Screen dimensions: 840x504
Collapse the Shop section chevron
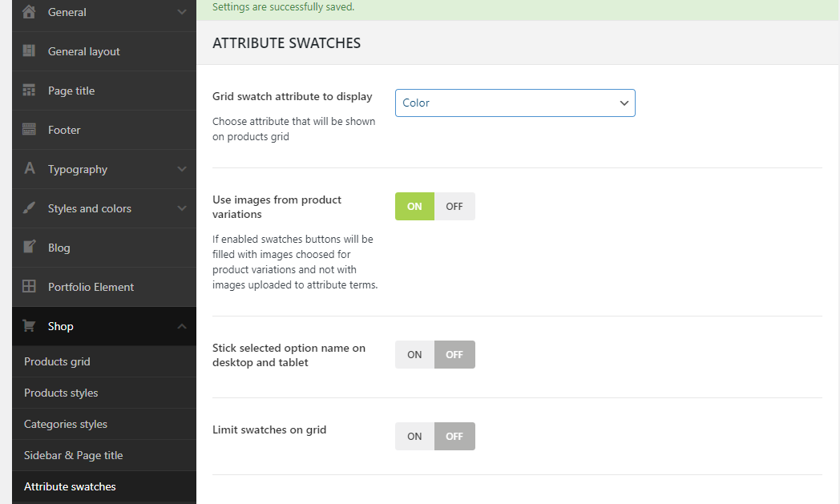[x=182, y=326]
